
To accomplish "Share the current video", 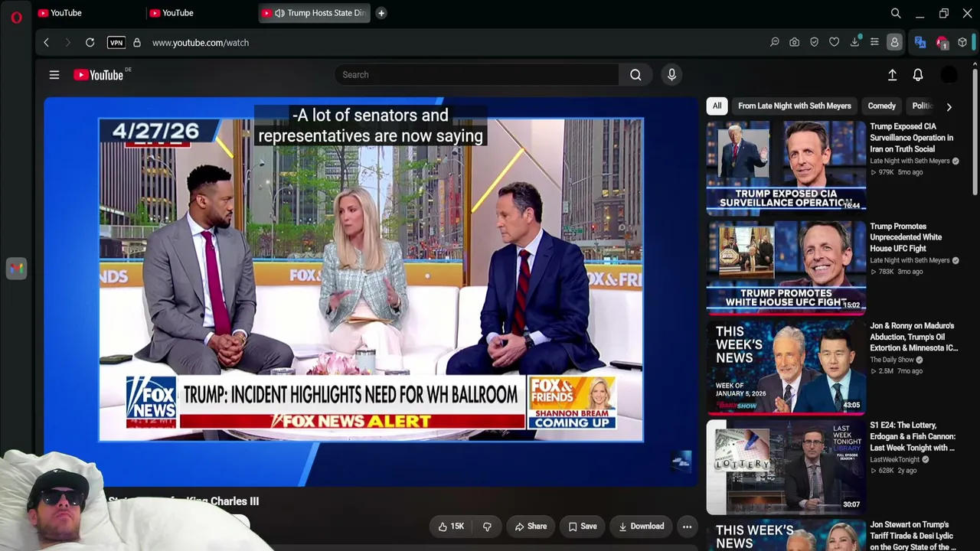I will pyautogui.click(x=531, y=527).
